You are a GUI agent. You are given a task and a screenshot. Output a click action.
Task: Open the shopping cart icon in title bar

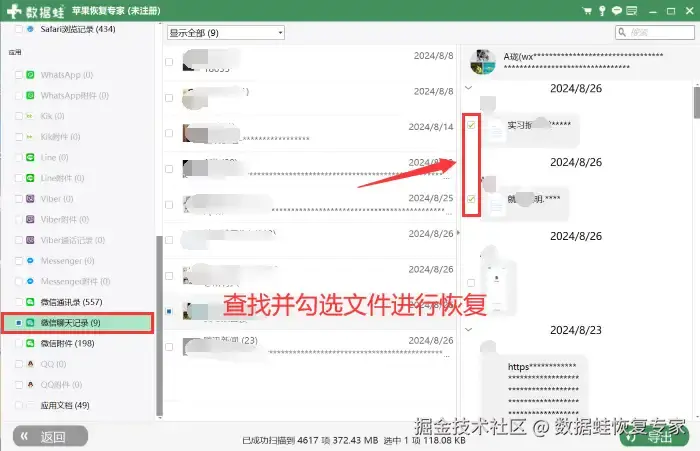point(587,11)
